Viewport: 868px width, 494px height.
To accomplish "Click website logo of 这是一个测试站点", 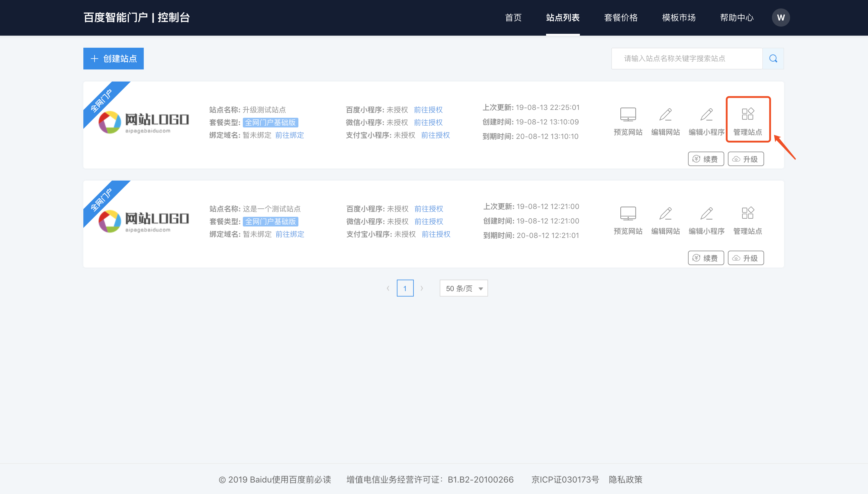I will [x=143, y=221].
